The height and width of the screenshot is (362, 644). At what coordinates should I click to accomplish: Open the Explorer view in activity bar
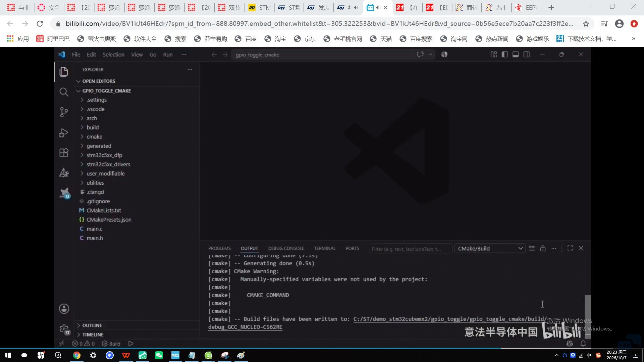[64, 72]
